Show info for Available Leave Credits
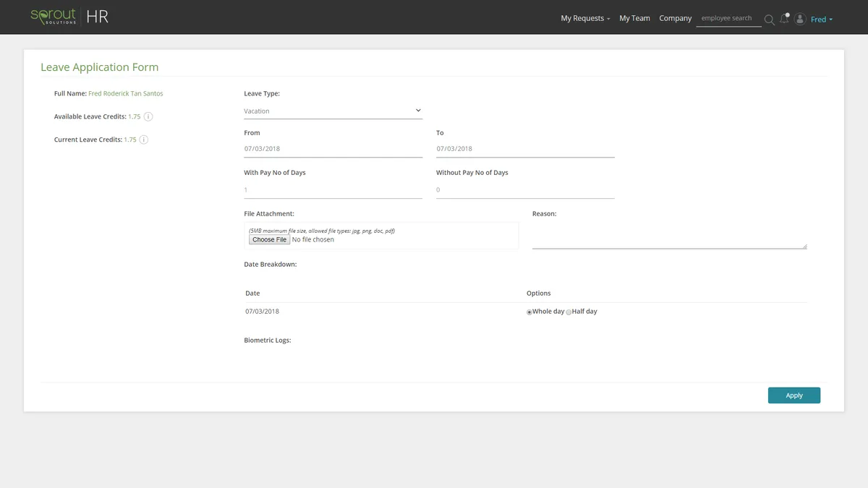 [x=148, y=116]
